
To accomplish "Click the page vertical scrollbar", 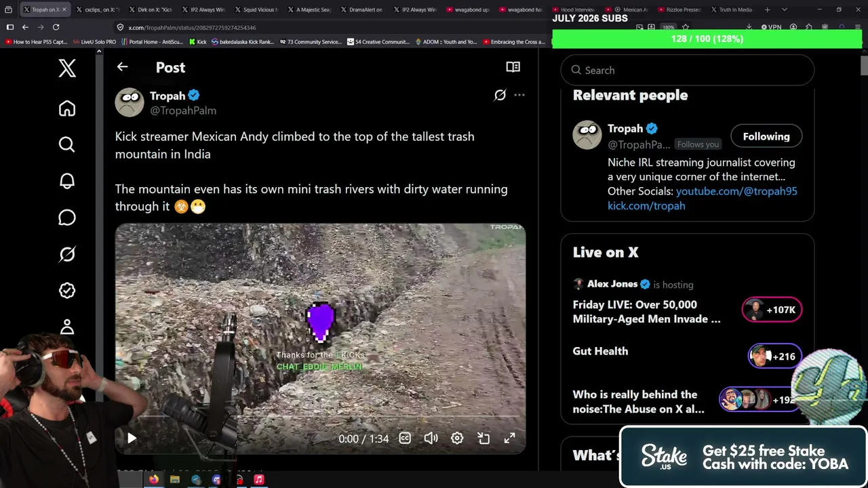I will pyautogui.click(x=864, y=66).
